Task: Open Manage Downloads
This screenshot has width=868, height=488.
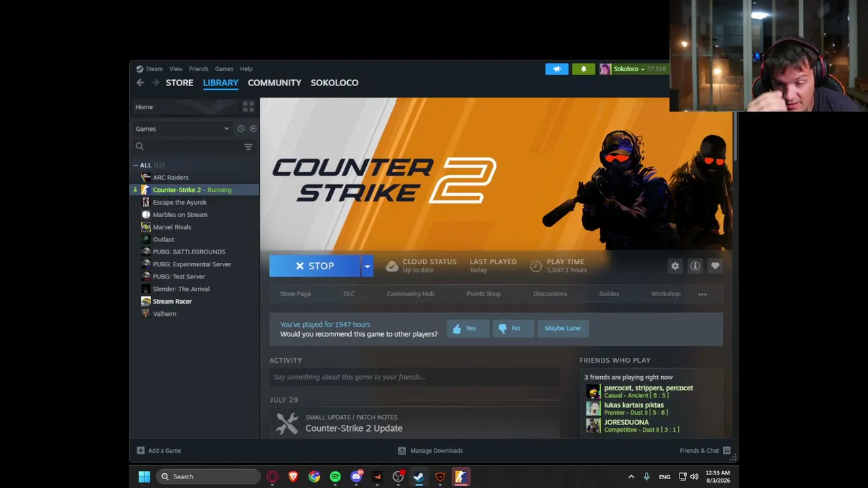Action: click(x=431, y=451)
